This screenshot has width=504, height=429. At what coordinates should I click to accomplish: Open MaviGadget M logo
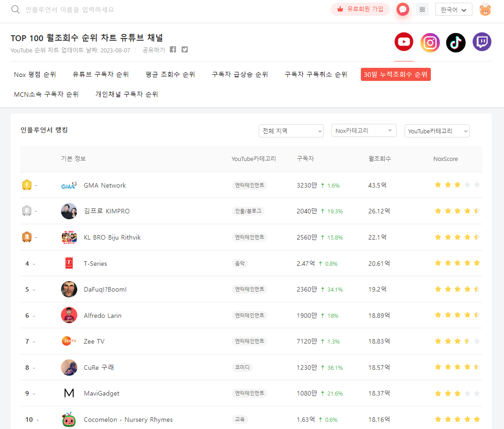69,393
